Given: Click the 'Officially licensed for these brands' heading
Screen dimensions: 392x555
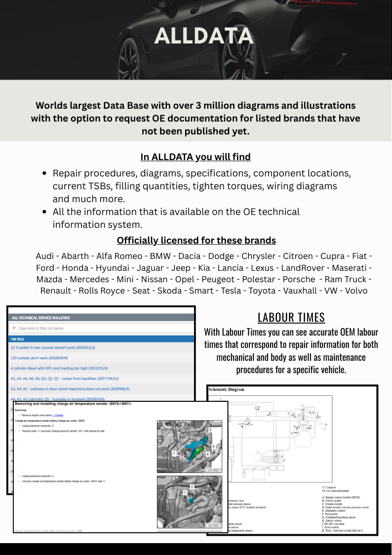Looking at the screenshot, I should tap(196, 240).
